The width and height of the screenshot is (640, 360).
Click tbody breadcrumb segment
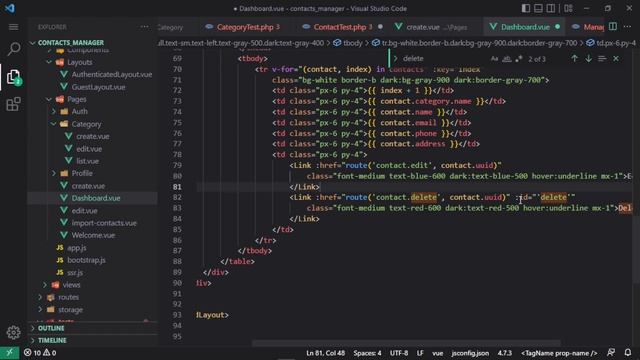tap(352, 43)
